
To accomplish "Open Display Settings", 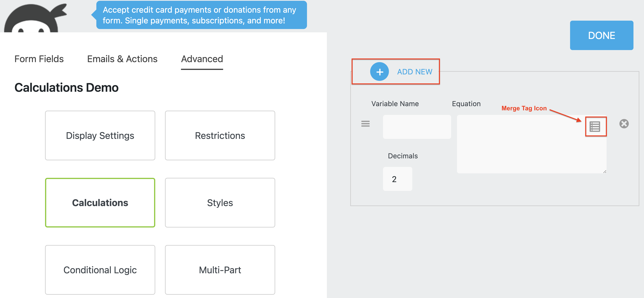I will 100,136.
